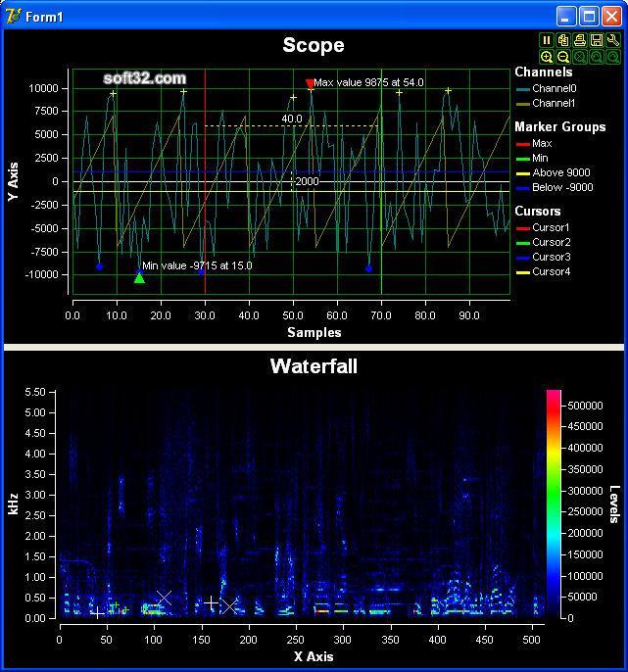This screenshot has height=672, width=628.
Task: Click the 'Min value -9715 at 15.0' label
Action: pyautogui.click(x=197, y=265)
